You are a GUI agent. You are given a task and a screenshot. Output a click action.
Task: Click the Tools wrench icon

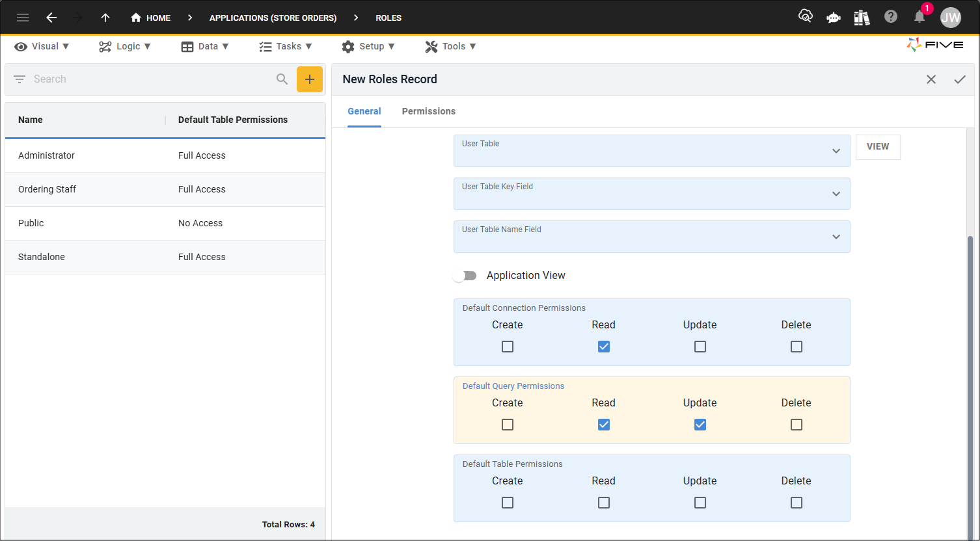(430, 46)
